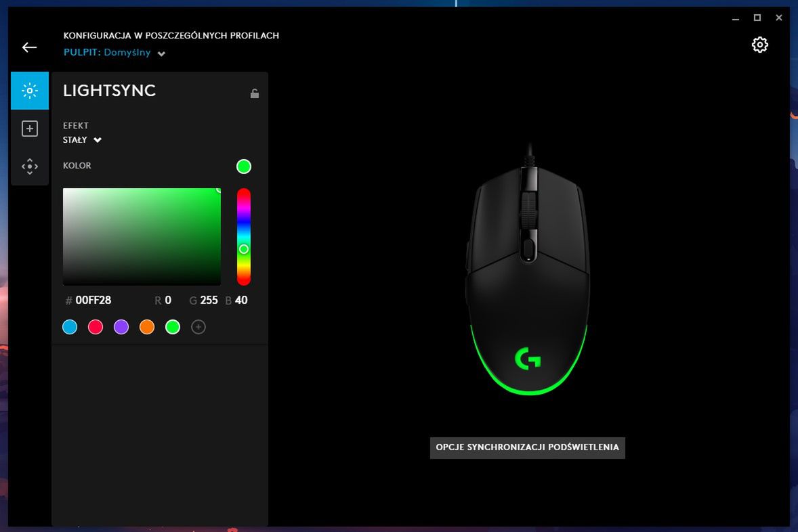Select the blue preset swatch
The width and height of the screenshot is (798, 532).
click(x=70, y=327)
